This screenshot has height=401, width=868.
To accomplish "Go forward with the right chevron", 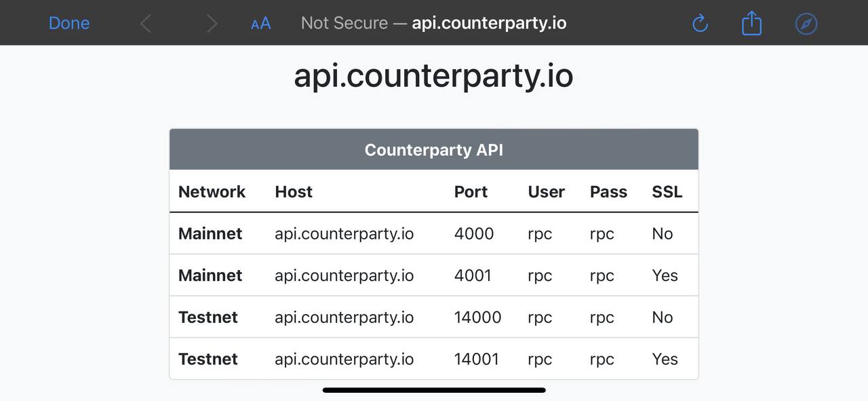I will pyautogui.click(x=212, y=24).
